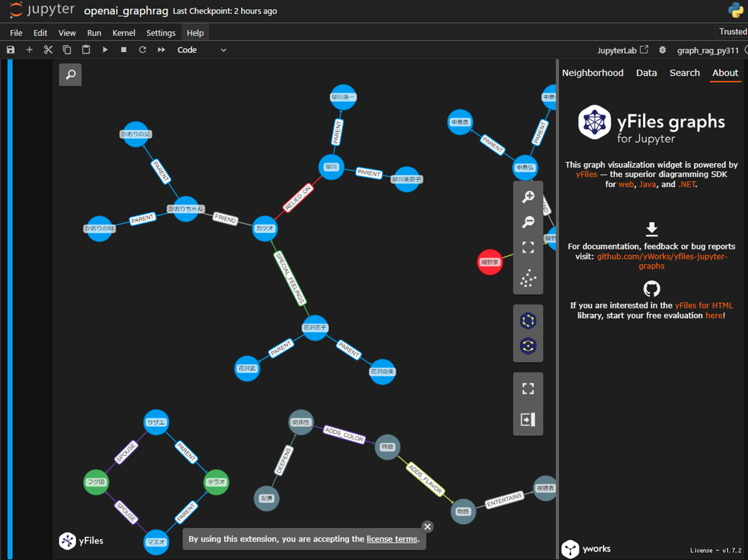Zoom in on the graph using the plus magnifier
The image size is (748, 560).
[x=528, y=196]
